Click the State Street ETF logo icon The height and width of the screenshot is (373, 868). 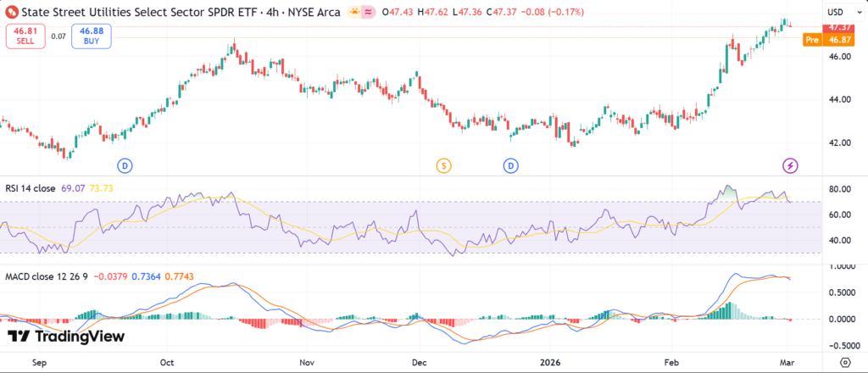[12, 12]
